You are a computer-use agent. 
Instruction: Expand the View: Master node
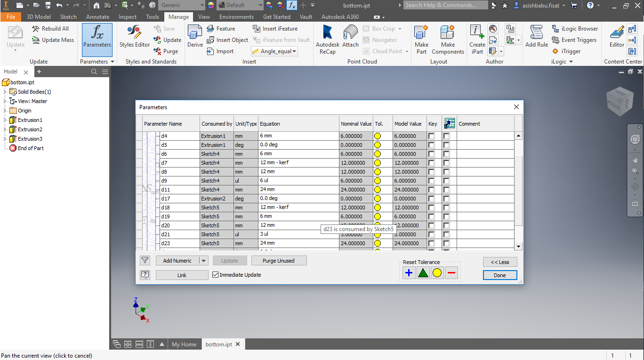5,101
